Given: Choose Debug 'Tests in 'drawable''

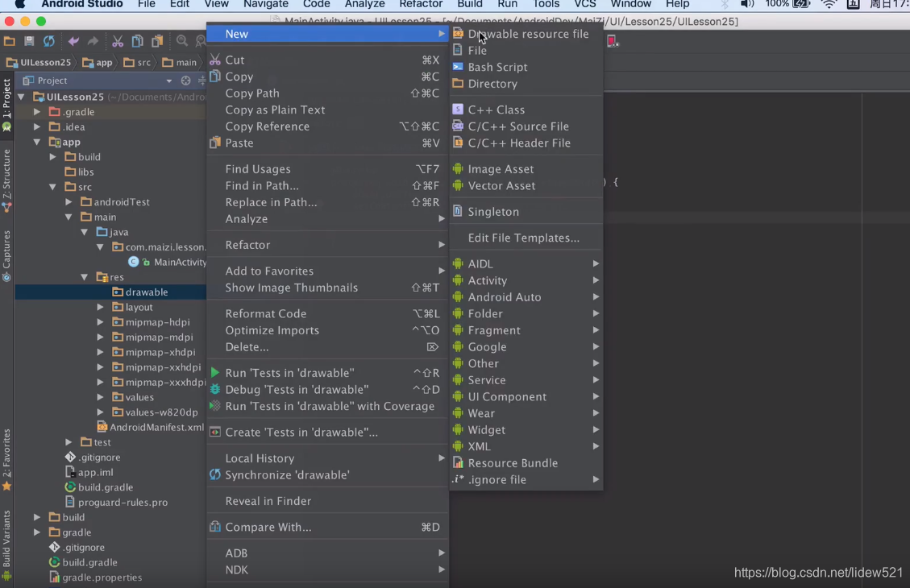Looking at the screenshot, I should [326, 390].
